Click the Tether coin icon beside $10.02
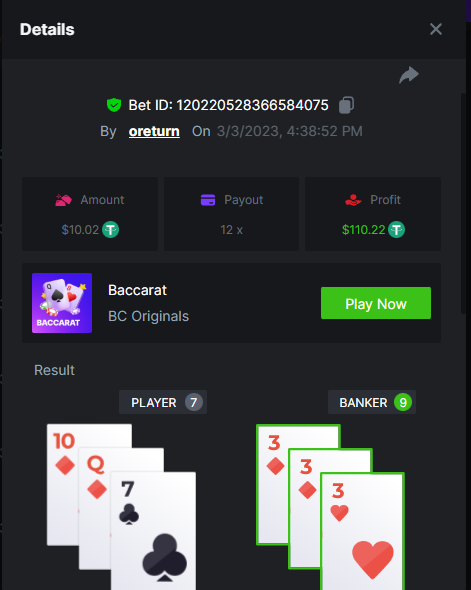Viewport: 471px width, 590px height. click(111, 230)
